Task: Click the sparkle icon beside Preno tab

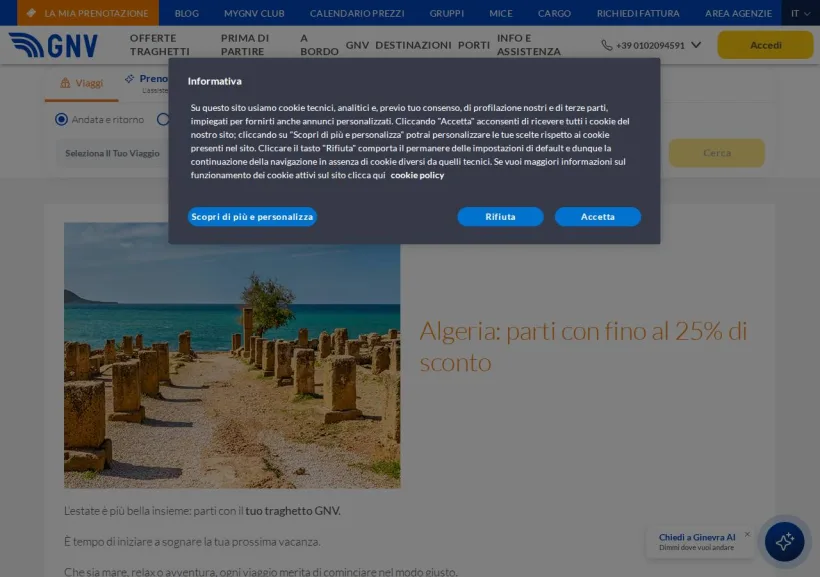Action: (129, 79)
